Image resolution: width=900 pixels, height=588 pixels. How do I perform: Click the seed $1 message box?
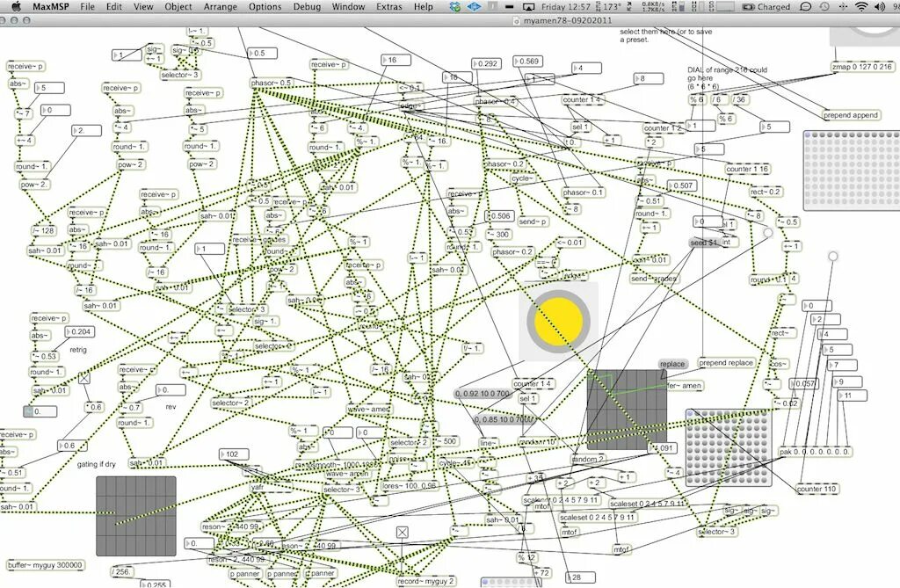pyautogui.click(x=704, y=243)
